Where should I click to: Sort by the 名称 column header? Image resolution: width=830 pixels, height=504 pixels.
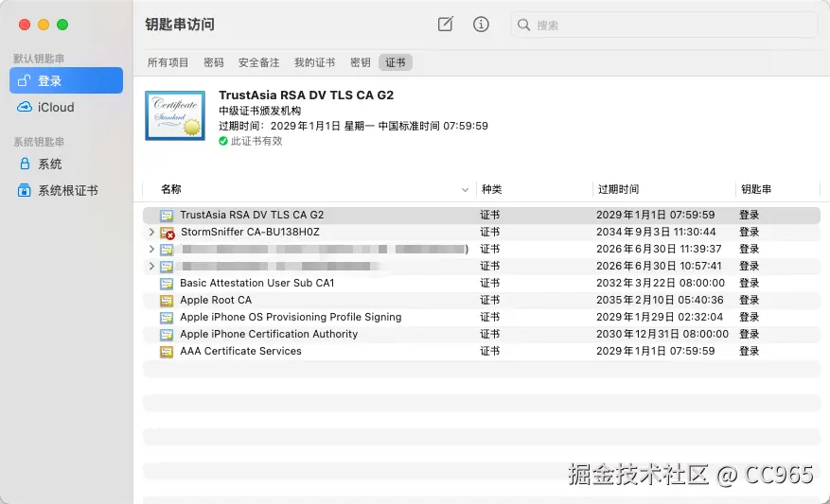(171, 189)
